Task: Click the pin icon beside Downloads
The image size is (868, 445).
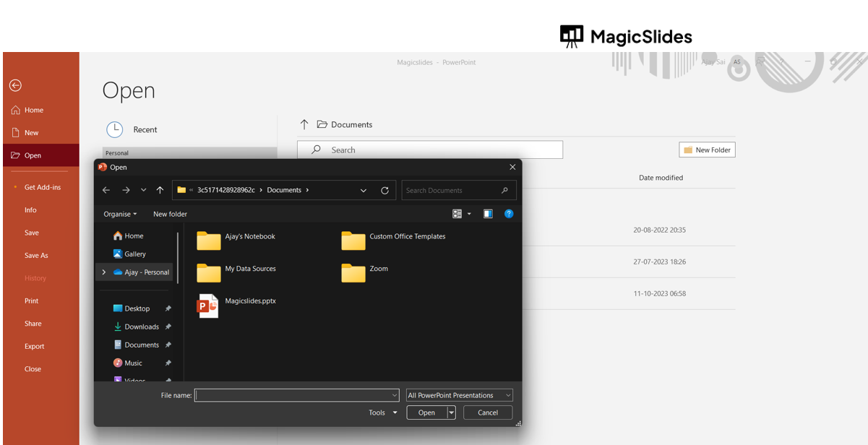Action: 168,327
